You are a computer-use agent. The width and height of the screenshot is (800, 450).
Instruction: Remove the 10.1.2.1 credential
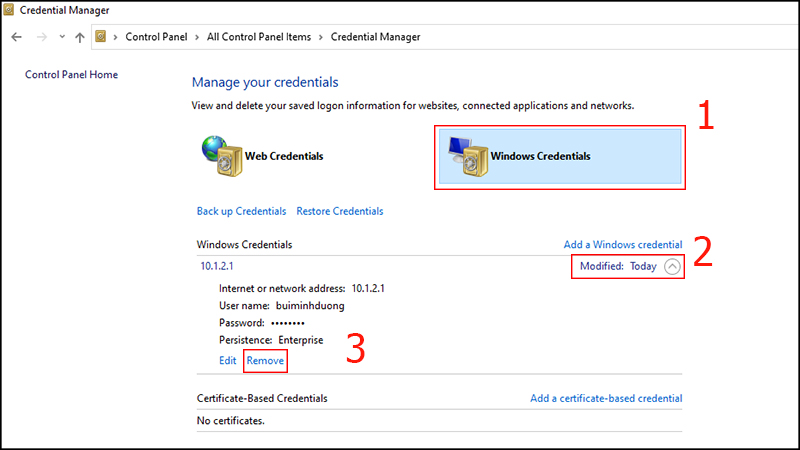[265, 361]
